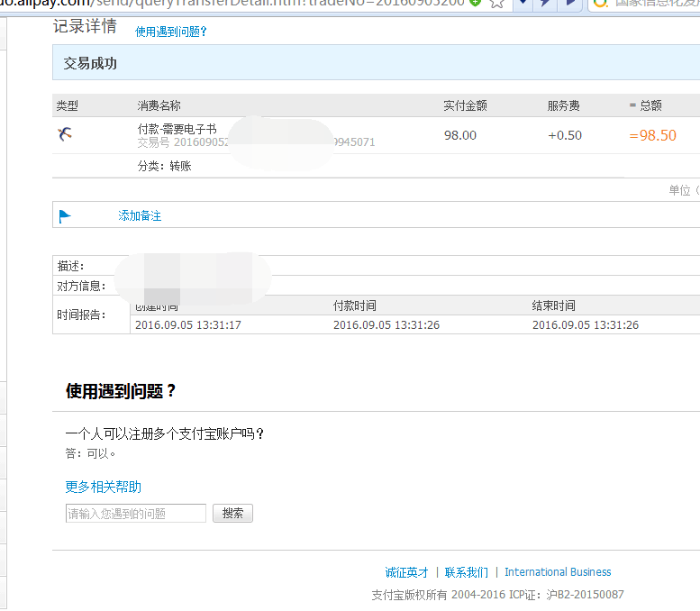700x611 pixels.
Task: Click the green shield security icon
Action: point(476,3)
